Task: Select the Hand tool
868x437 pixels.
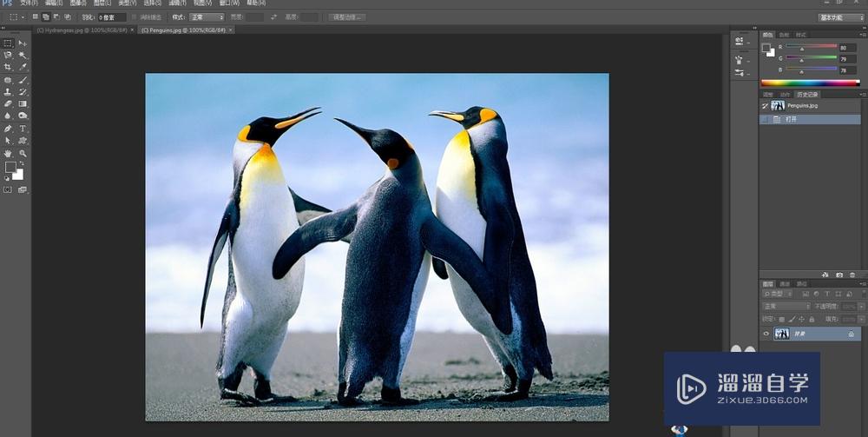Action: [x=8, y=153]
